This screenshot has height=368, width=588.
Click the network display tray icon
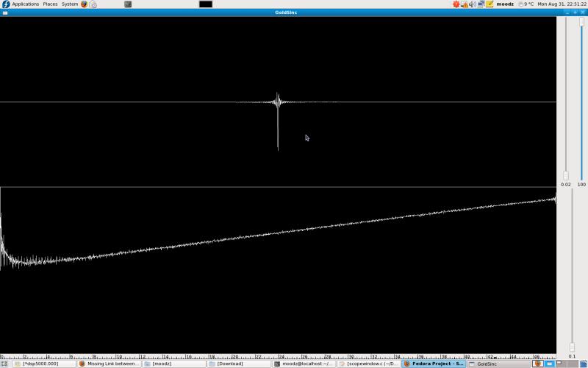481,4
